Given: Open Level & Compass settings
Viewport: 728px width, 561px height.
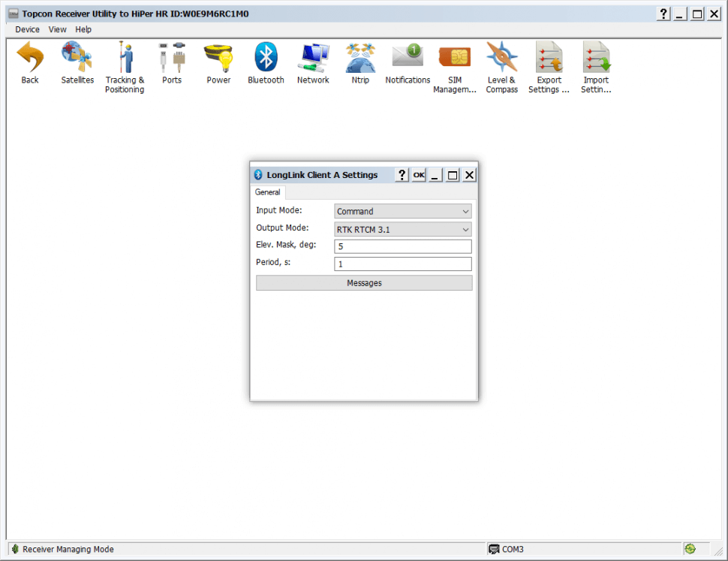Looking at the screenshot, I should click(502, 68).
